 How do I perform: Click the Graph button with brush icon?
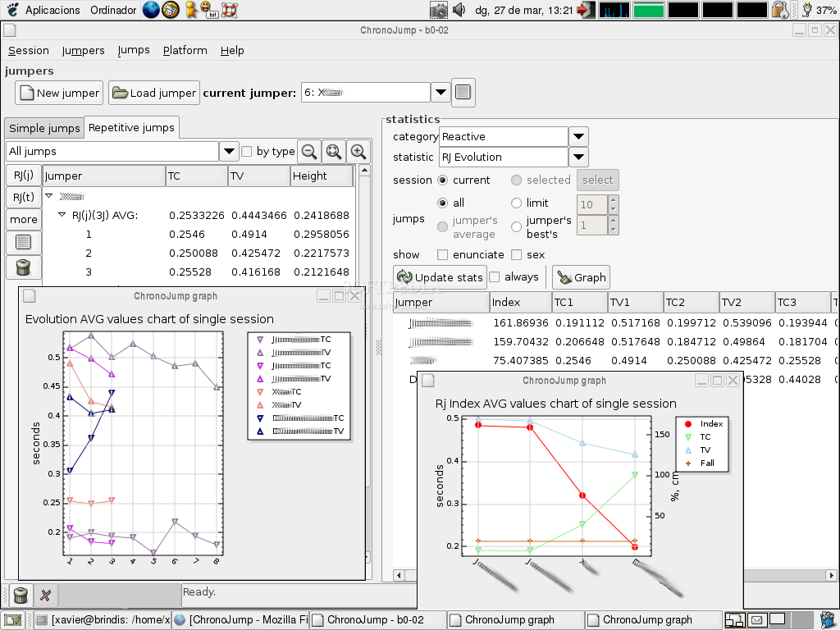582,277
